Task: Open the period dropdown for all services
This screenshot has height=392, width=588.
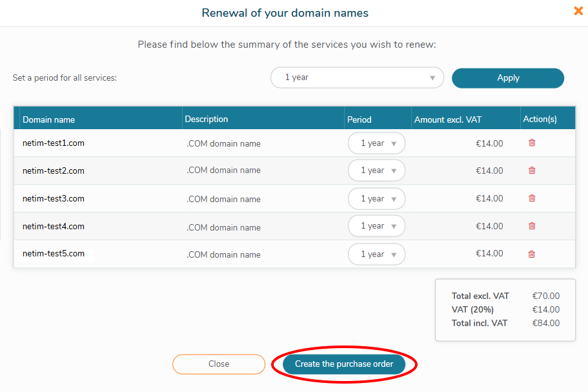Action: (357, 77)
